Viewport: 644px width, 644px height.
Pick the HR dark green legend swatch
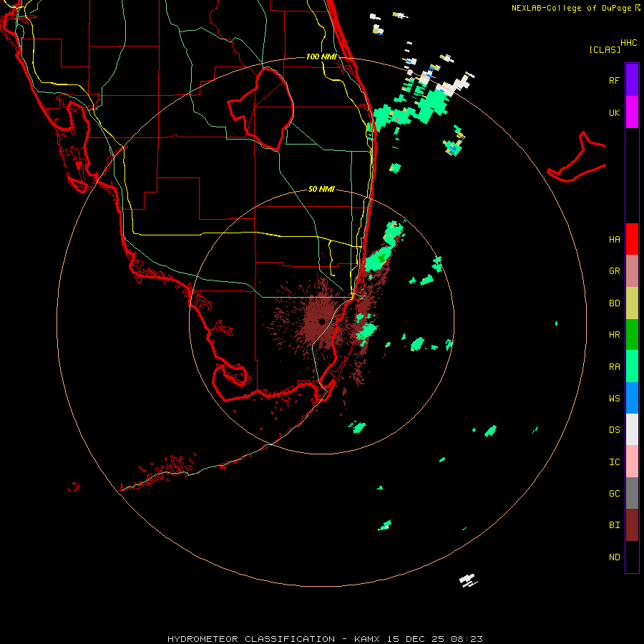click(x=632, y=334)
